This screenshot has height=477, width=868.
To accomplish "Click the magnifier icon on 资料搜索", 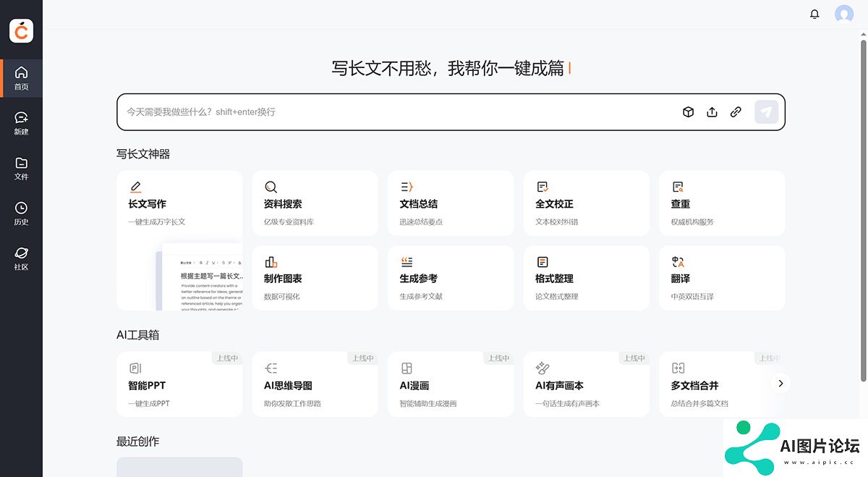I will [x=271, y=187].
